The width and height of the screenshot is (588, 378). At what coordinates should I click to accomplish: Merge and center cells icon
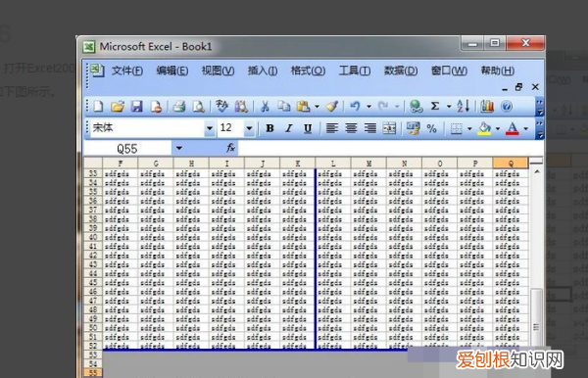coord(389,128)
